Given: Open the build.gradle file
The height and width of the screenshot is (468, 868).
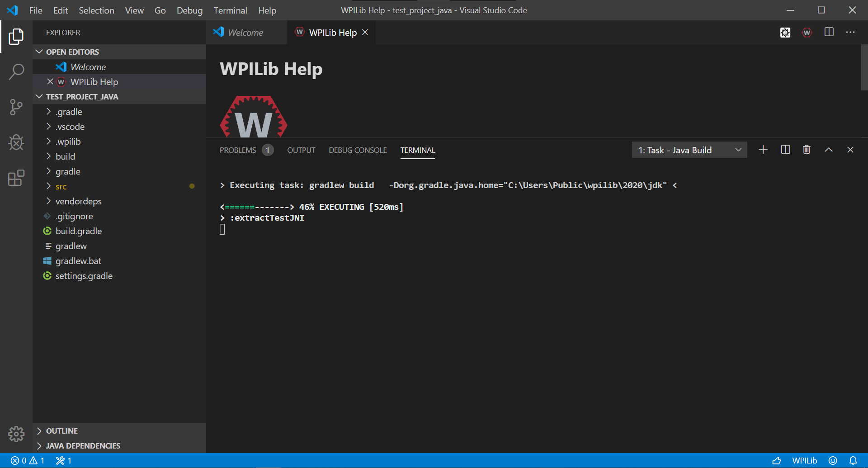Looking at the screenshot, I should tap(119, 231).
